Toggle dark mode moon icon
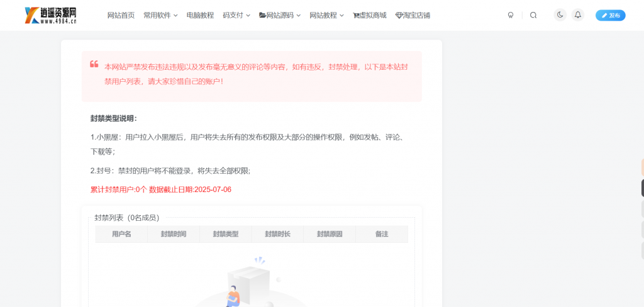 (x=560, y=15)
